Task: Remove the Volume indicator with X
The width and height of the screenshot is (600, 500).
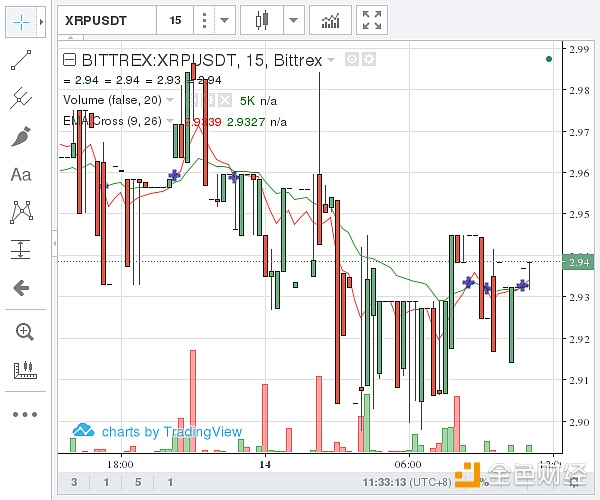Action: tap(225, 100)
